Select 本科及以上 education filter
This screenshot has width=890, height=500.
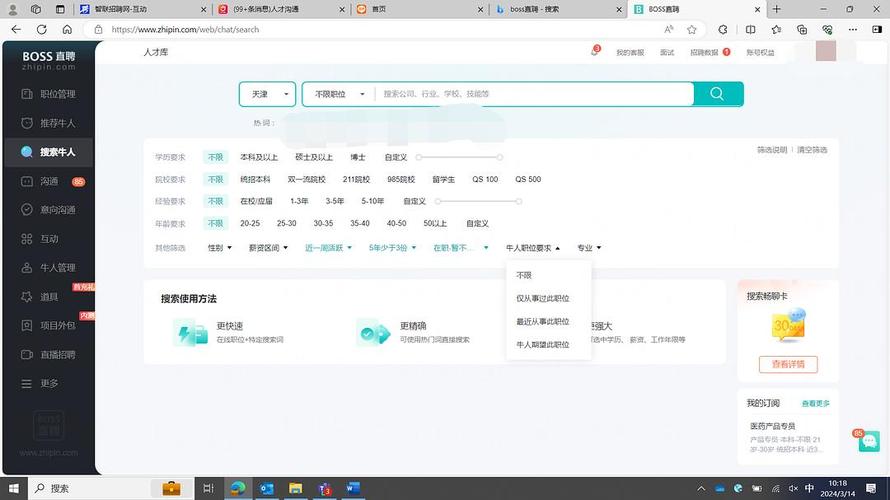click(x=259, y=157)
